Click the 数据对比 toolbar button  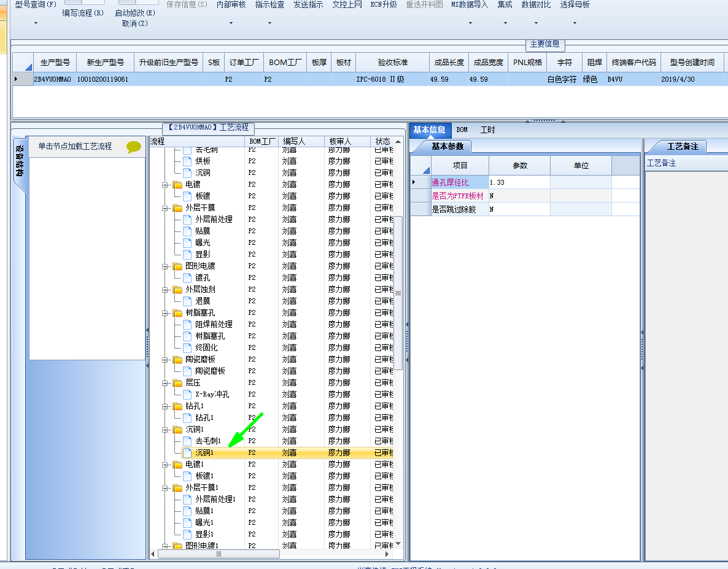point(536,5)
